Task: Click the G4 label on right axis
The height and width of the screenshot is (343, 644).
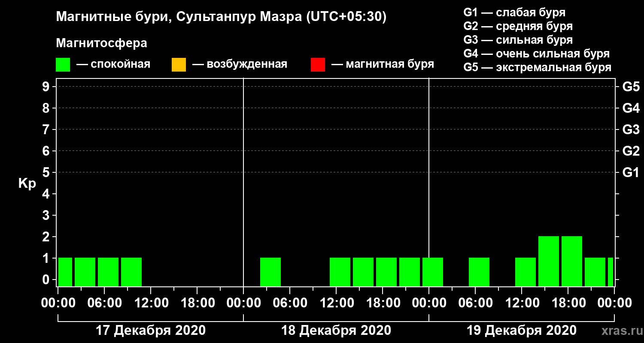Action: [631, 108]
